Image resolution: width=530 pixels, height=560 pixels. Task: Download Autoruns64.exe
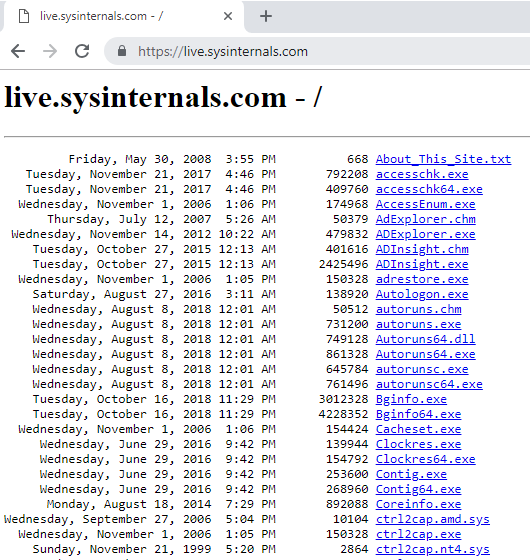click(x=425, y=354)
